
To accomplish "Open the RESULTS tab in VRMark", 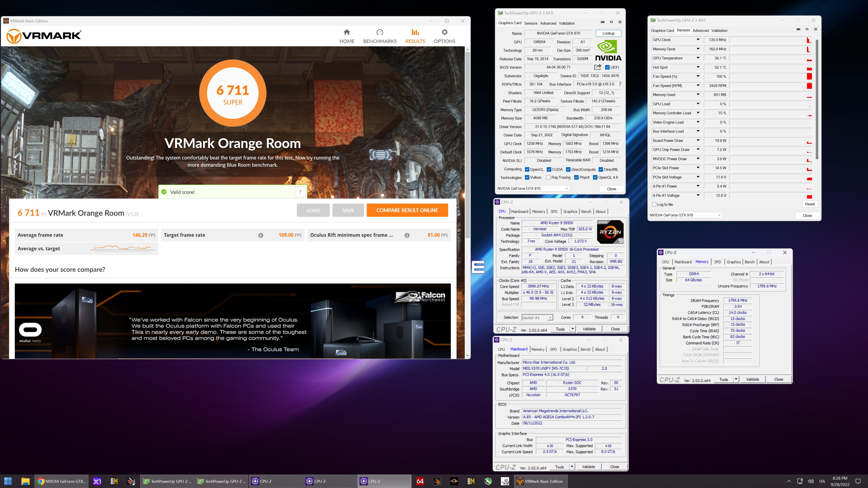I will pos(415,36).
